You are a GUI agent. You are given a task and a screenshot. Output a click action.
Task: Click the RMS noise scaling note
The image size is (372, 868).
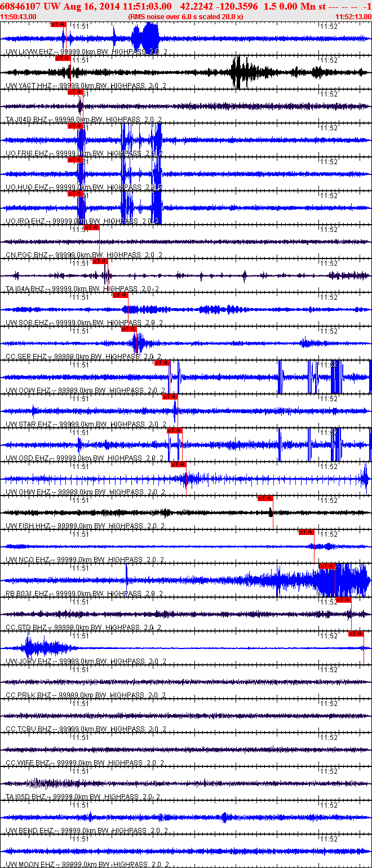tap(185, 17)
